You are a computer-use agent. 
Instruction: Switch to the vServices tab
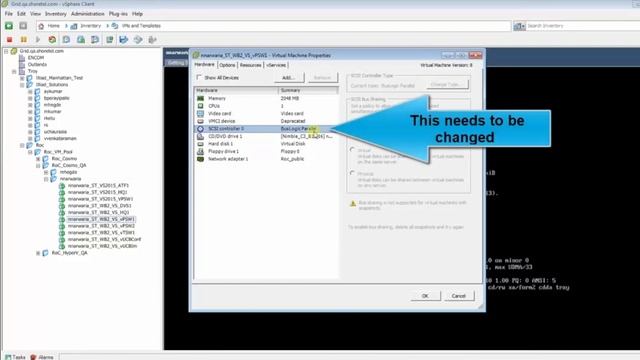coord(276,65)
